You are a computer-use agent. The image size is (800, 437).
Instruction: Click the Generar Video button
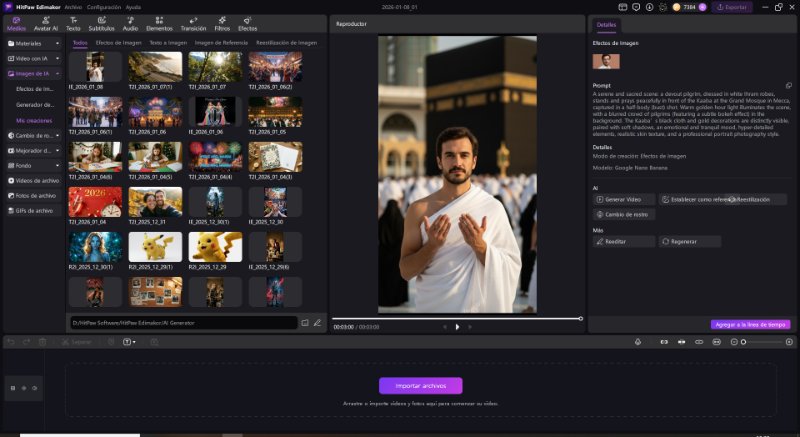(623, 199)
